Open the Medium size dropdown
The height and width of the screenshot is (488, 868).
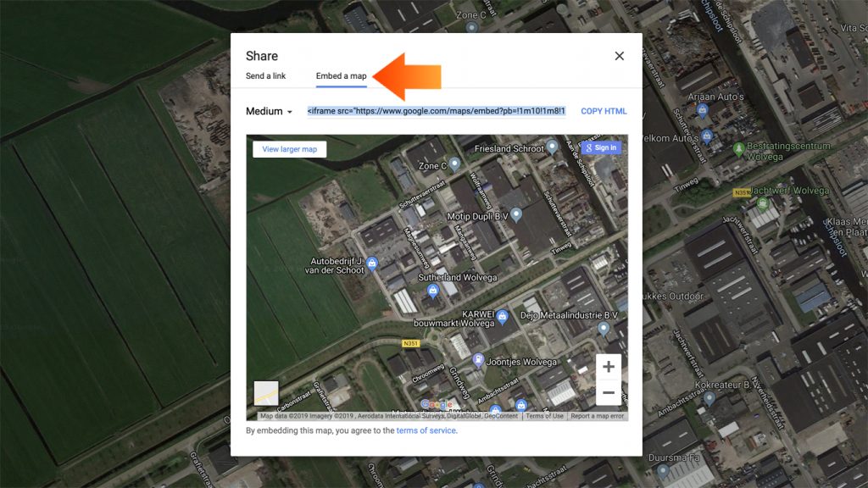coord(269,111)
